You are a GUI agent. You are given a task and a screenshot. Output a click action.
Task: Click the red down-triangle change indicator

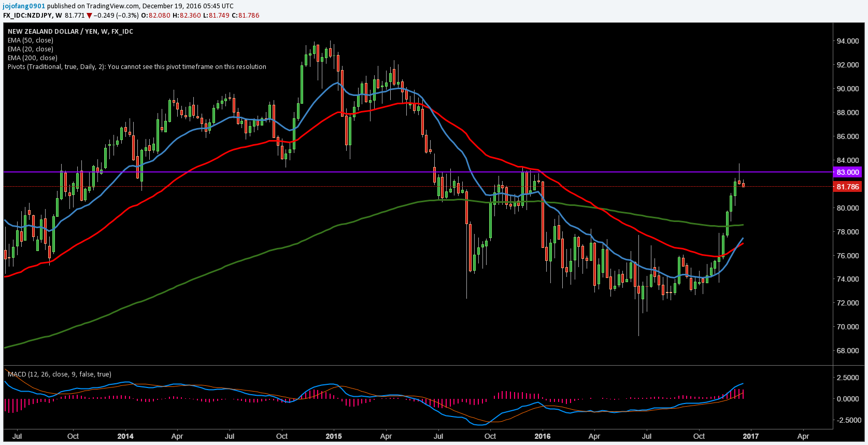point(89,16)
